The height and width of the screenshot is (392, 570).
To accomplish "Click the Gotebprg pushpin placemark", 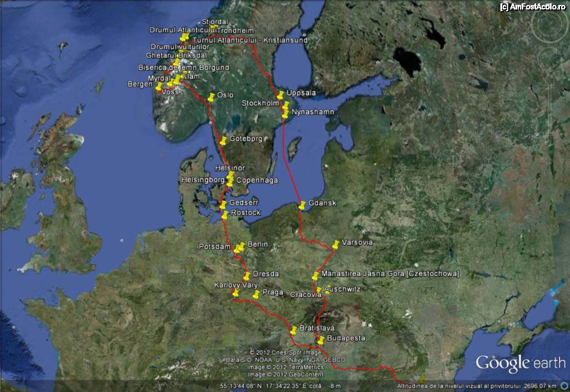I will tap(223, 140).
